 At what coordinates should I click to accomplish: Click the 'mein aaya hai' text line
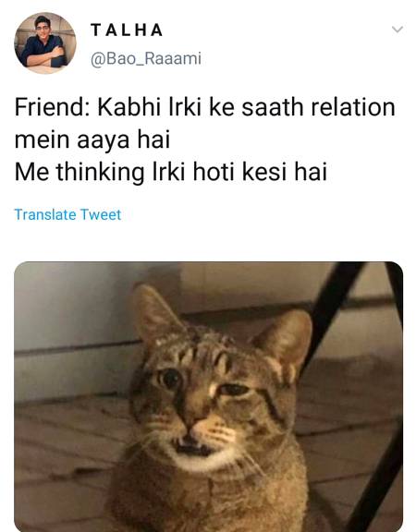pyautogui.click(x=92, y=139)
